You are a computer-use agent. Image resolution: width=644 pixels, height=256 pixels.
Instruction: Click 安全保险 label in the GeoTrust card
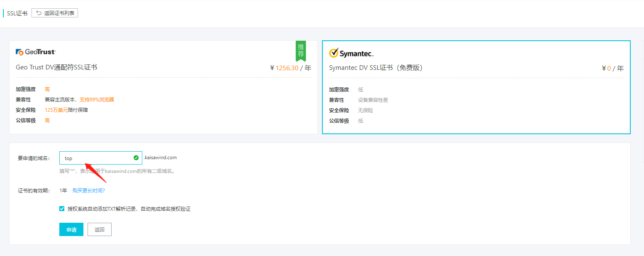point(26,110)
